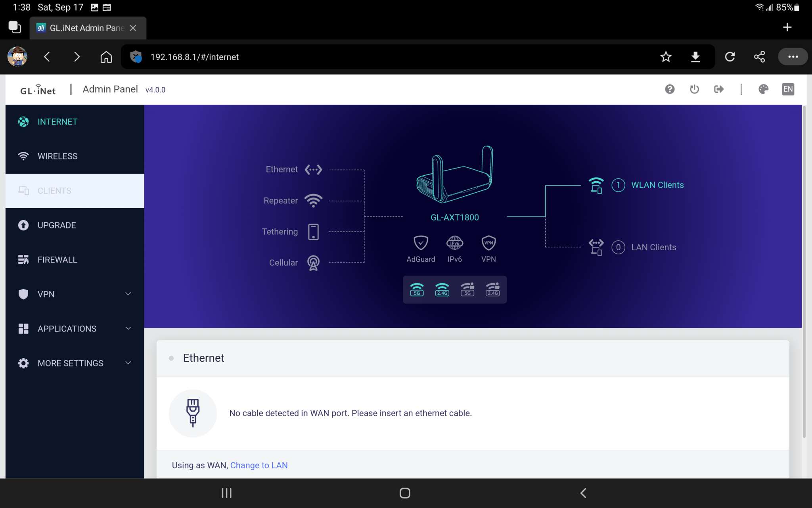Viewport: 812px width, 508px height.
Task: Expand the VPN sidebar menu
Action: point(75,294)
